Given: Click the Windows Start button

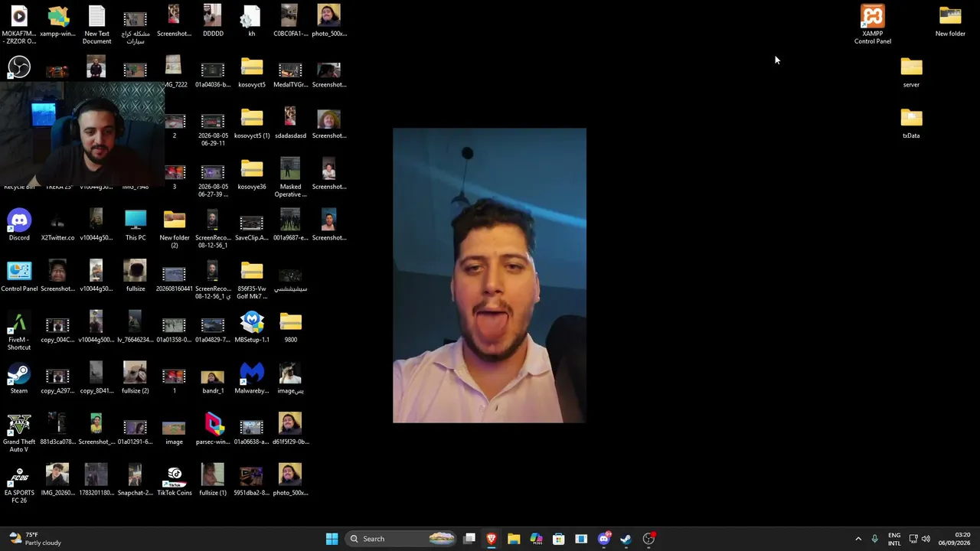Looking at the screenshot, I should tap(332, 539).
